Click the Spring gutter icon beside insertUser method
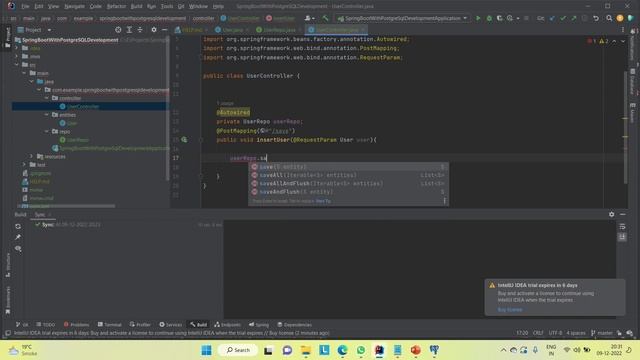Image resolution: width=640 pixels, height=360 pixels. tap(184, 140)
